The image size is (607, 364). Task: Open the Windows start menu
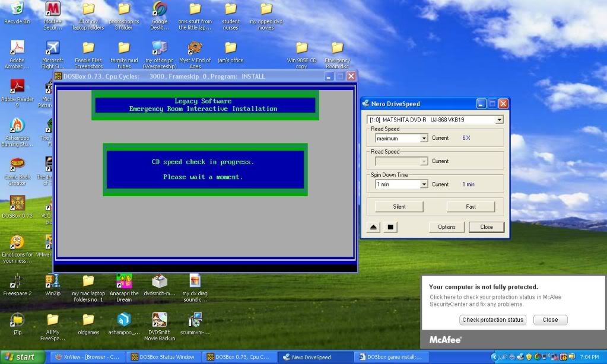tap(22, 357)
